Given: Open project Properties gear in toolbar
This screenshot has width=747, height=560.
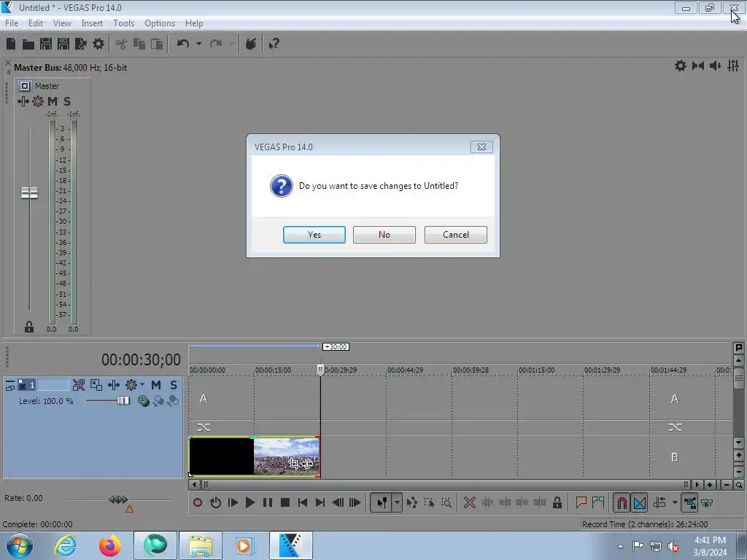Looking at the screenshot, I should (98, 44).
